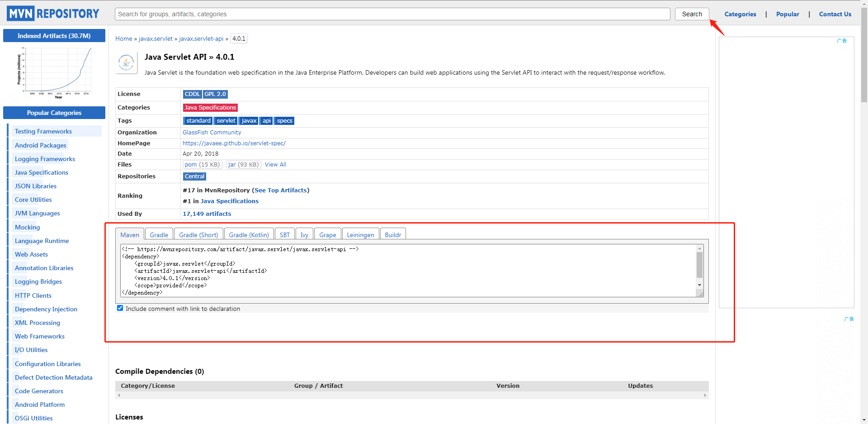
Task: Click the specs tag
Action: pos(284,121)
